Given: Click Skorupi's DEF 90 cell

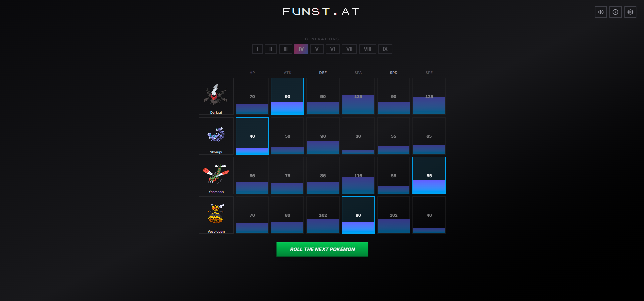Looking at the screenshot, I should point(323,136).
